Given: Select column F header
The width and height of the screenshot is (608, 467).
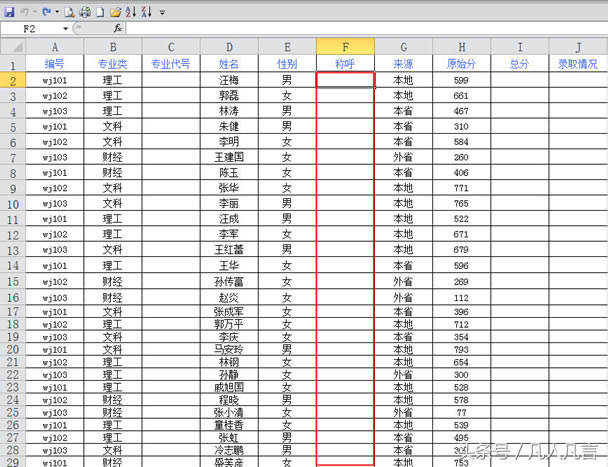Looking at the screenshot, I should click(345, 46).
